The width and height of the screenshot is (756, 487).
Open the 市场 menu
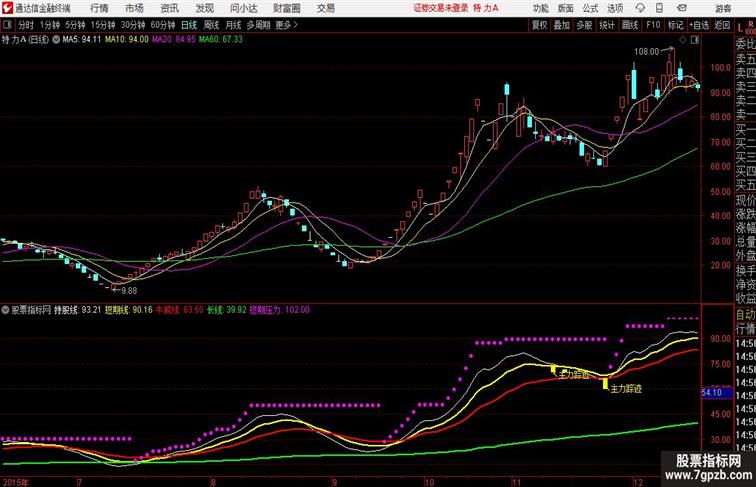pyautogui.click(x=135, y=8)
